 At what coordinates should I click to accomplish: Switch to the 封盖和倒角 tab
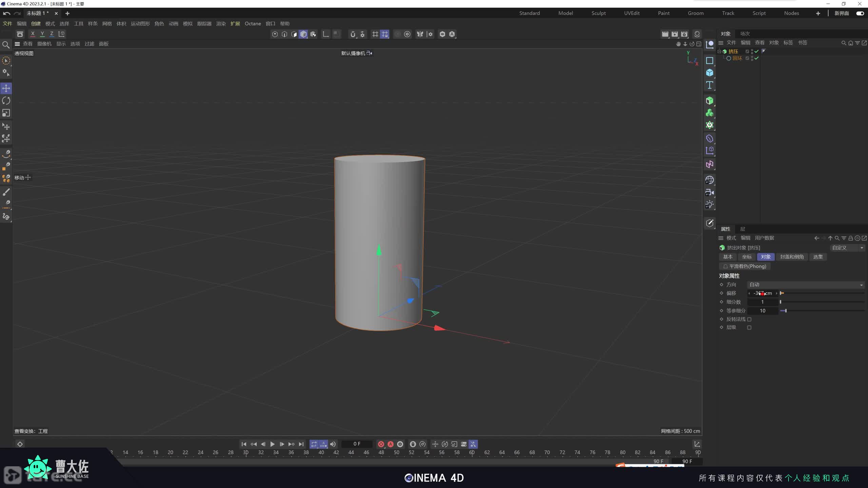point(791,257)
